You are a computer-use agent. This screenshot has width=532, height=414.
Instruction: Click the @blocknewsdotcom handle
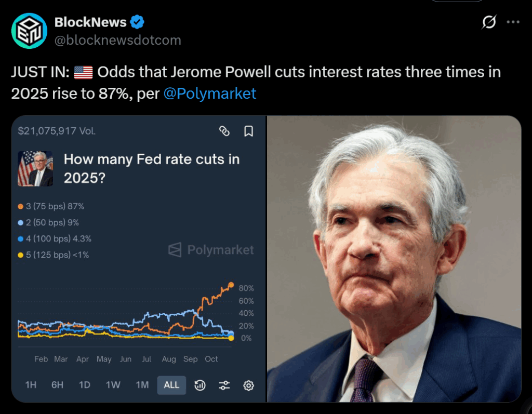coord(117,39)
